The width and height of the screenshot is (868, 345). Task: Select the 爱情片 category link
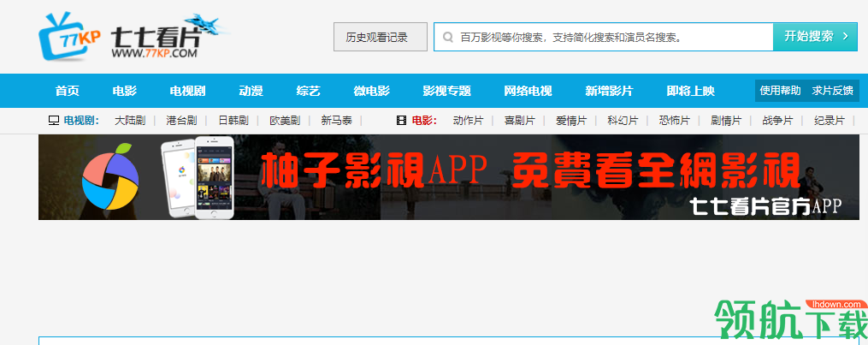click(x=571, y=120)
